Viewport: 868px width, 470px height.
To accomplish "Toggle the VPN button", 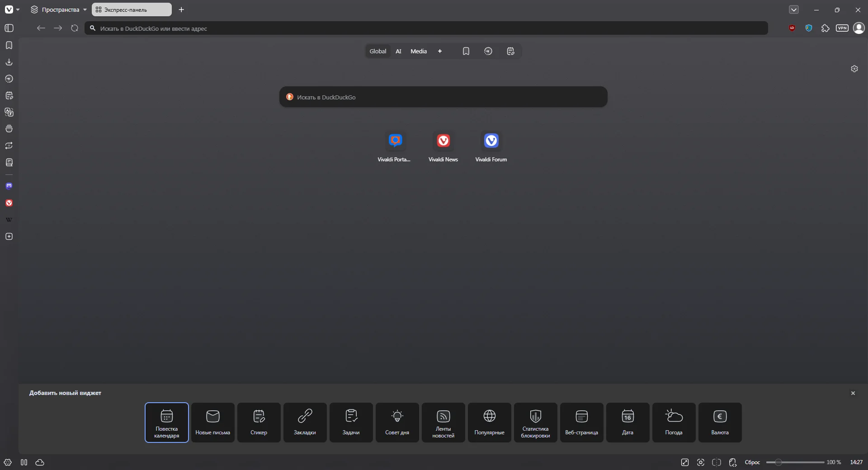I will (x=842, y=28).
